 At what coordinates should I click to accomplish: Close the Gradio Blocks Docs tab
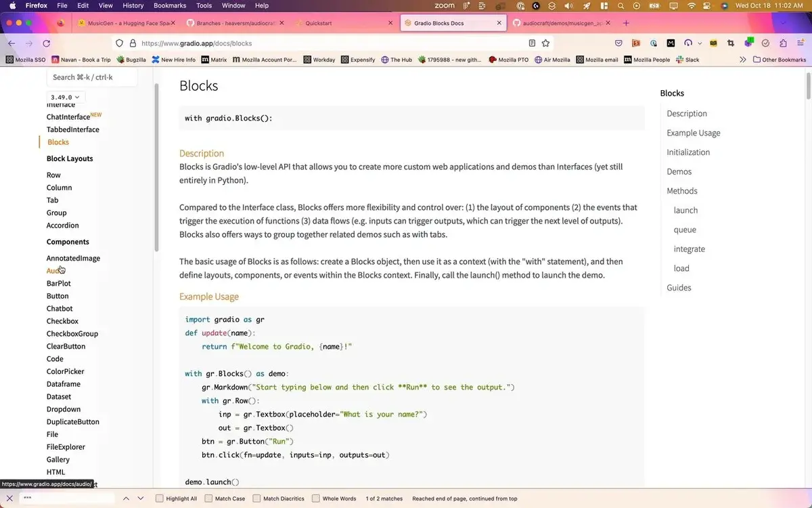click(x=499, y=23)
